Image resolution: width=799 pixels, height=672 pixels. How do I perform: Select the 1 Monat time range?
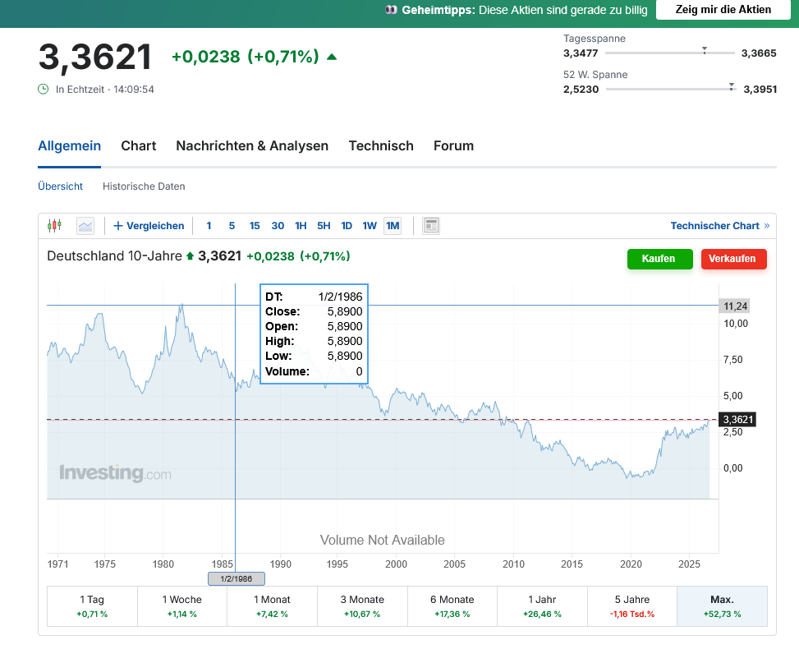click(x=272, y=606)
